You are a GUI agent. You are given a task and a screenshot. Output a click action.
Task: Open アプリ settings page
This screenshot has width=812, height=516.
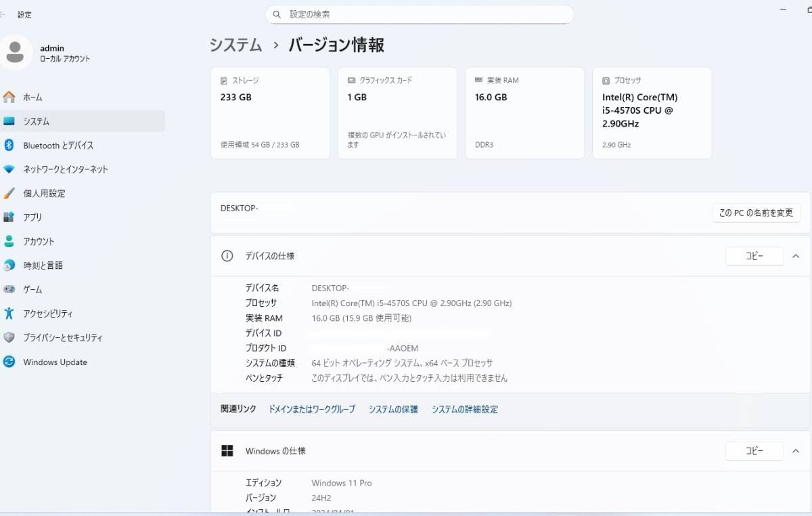point(83,217)
